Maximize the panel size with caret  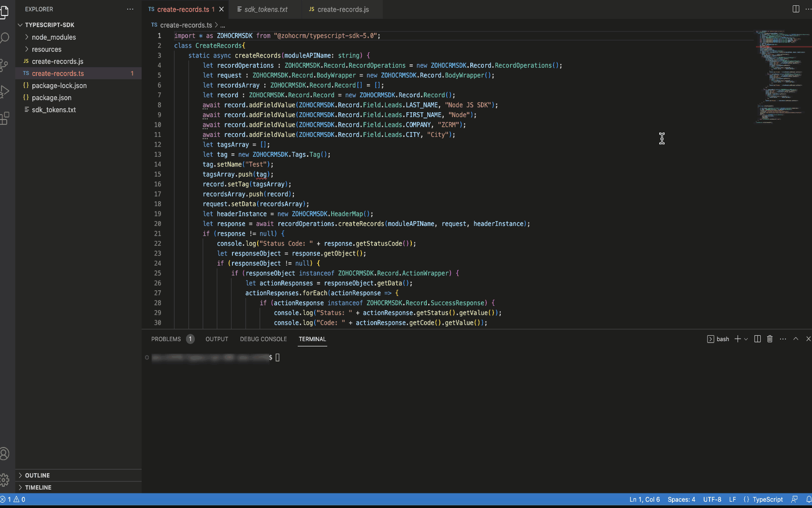(796, 339)
